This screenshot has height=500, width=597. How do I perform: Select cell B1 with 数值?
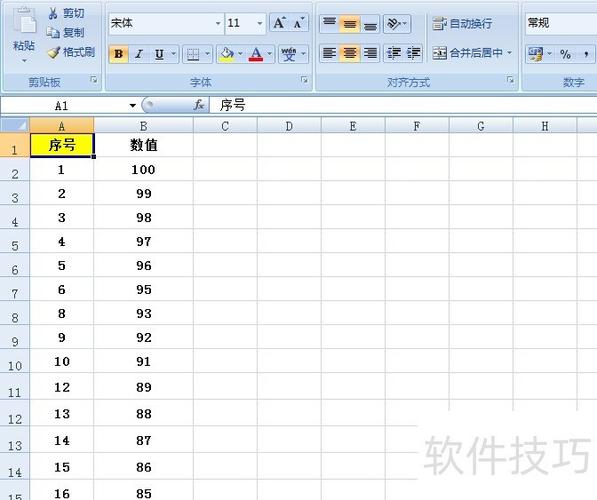pyautogui.click(x=144, y=145)
